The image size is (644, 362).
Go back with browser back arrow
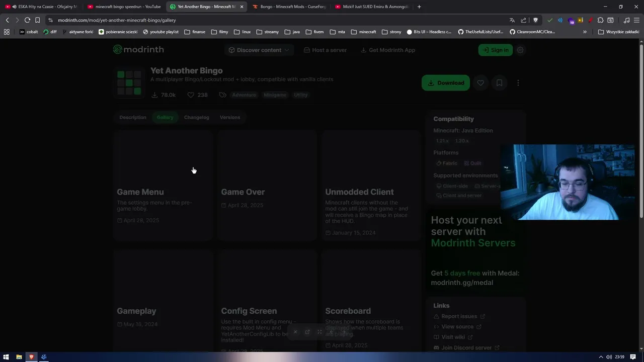tap(7, 20)
